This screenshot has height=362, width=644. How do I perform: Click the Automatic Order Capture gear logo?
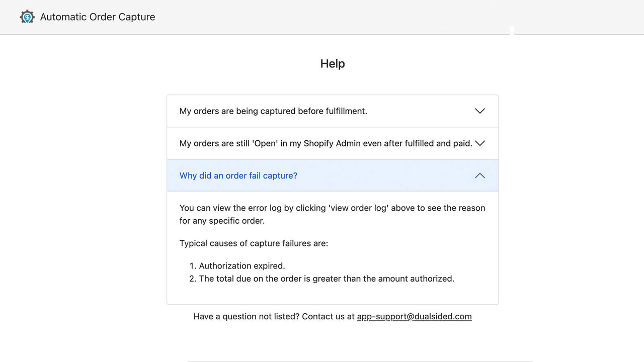click(x=27, y=17)
